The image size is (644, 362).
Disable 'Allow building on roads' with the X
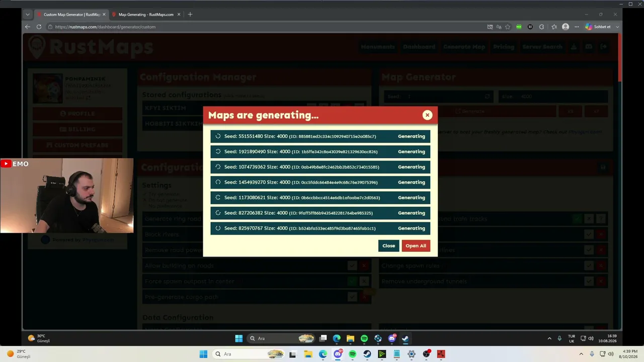[364, 265]
